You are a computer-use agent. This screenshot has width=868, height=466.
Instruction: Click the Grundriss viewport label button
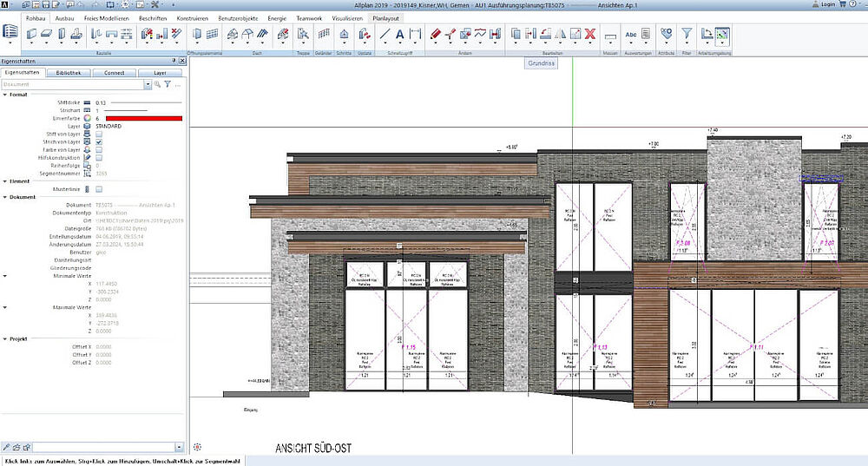[x=541, y=63]
